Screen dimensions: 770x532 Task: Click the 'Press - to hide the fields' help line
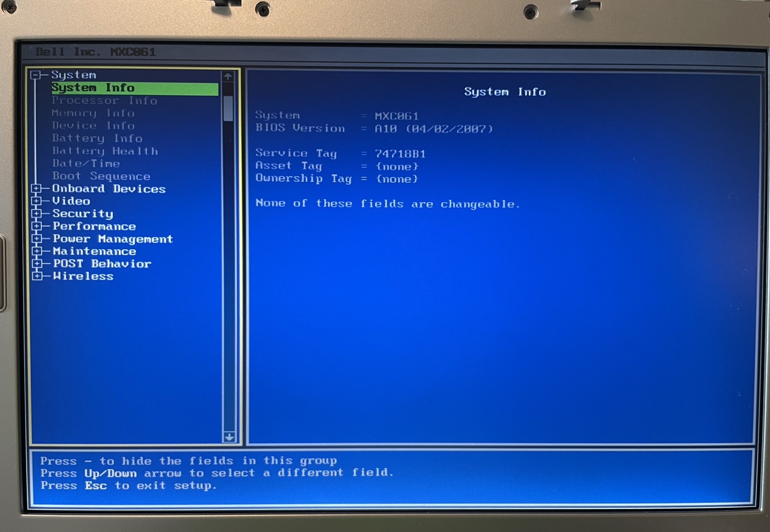(x=189, y=461)
